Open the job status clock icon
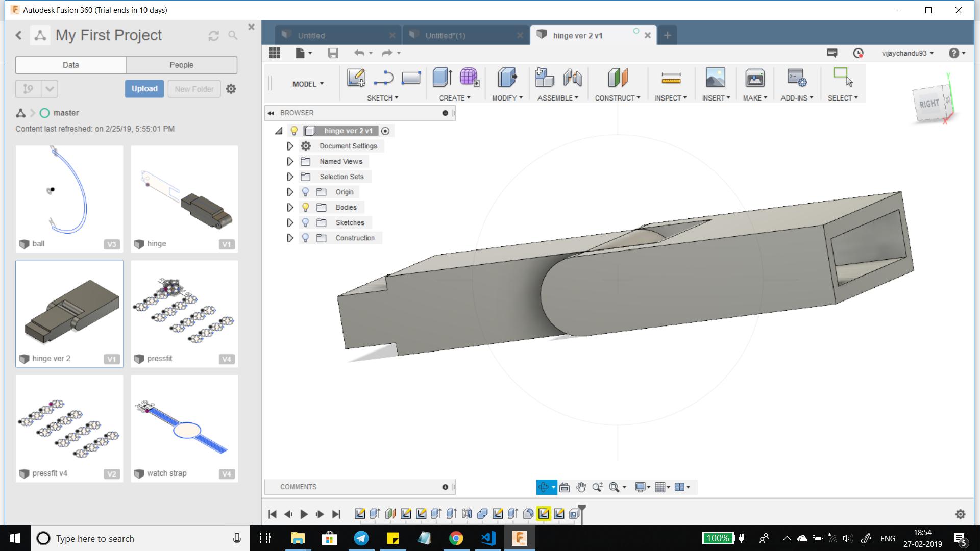Screen dimensions: 980x551 [859, 53]
